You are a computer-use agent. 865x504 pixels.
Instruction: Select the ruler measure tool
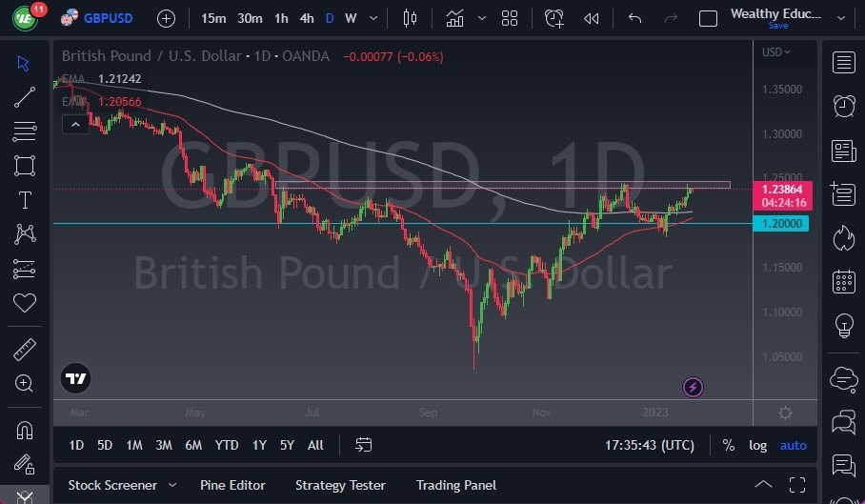[24, 350]
